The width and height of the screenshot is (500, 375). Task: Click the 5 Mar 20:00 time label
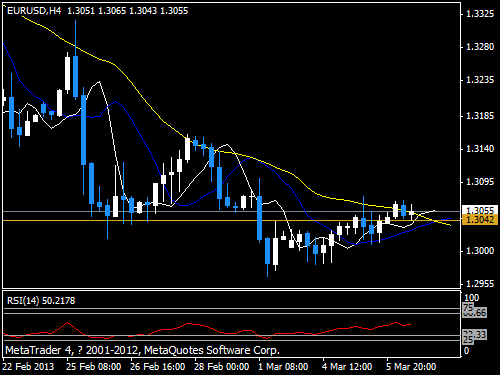[x=411, y=367]
